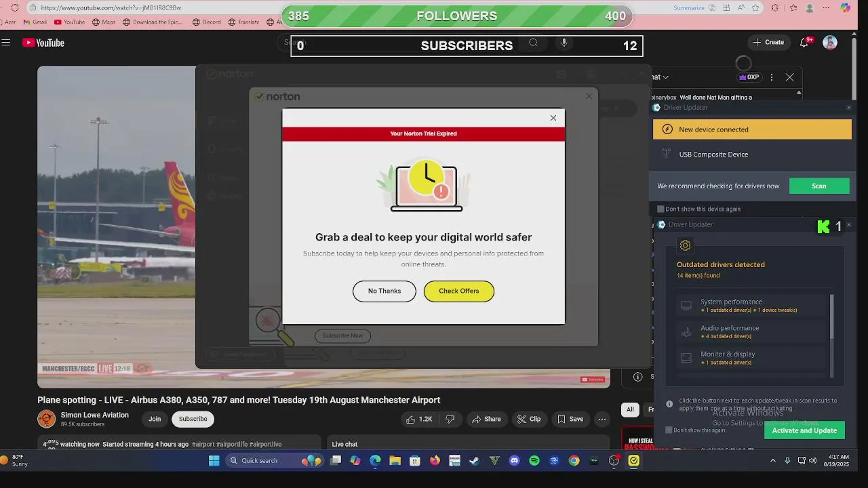This screenshot has height=488, width=868.
Task: Go to the YouTube home logo
Action: (43, 43)
